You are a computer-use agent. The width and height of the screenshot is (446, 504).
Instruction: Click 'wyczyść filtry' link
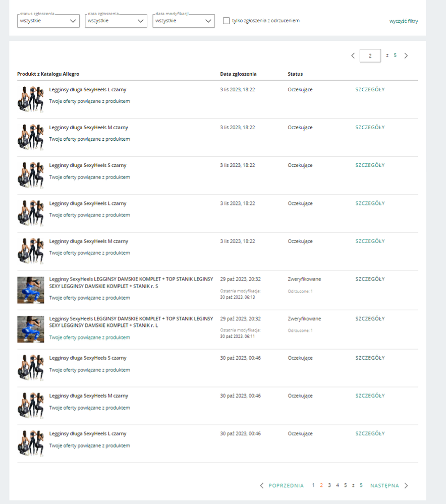[403, 21]
